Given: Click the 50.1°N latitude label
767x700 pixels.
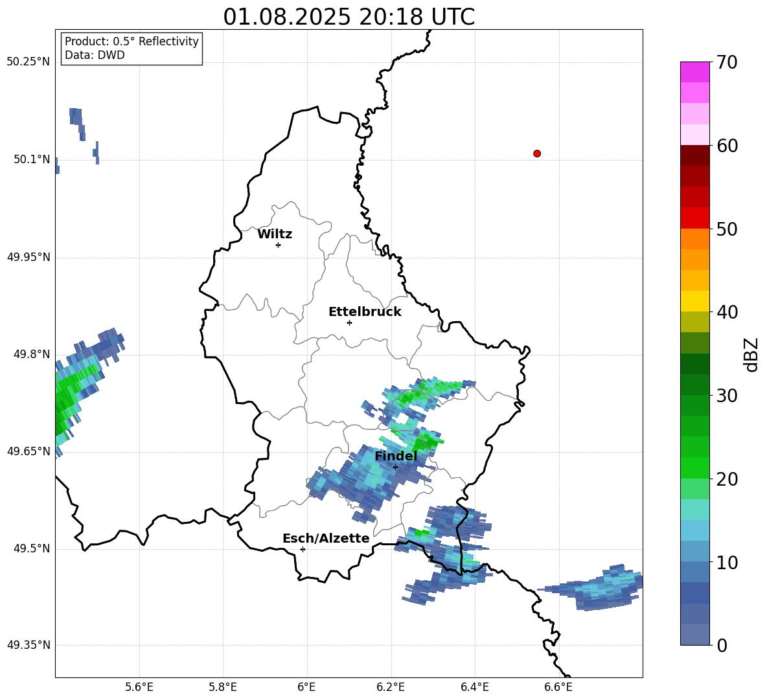Looking at the screenshot, I should point(32,159).
